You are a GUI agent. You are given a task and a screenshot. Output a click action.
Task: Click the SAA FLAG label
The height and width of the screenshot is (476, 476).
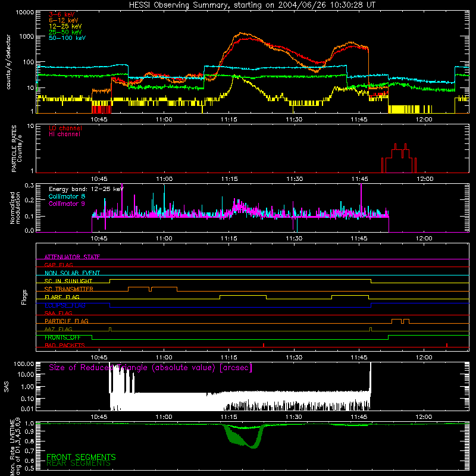(x=58, y=313)
